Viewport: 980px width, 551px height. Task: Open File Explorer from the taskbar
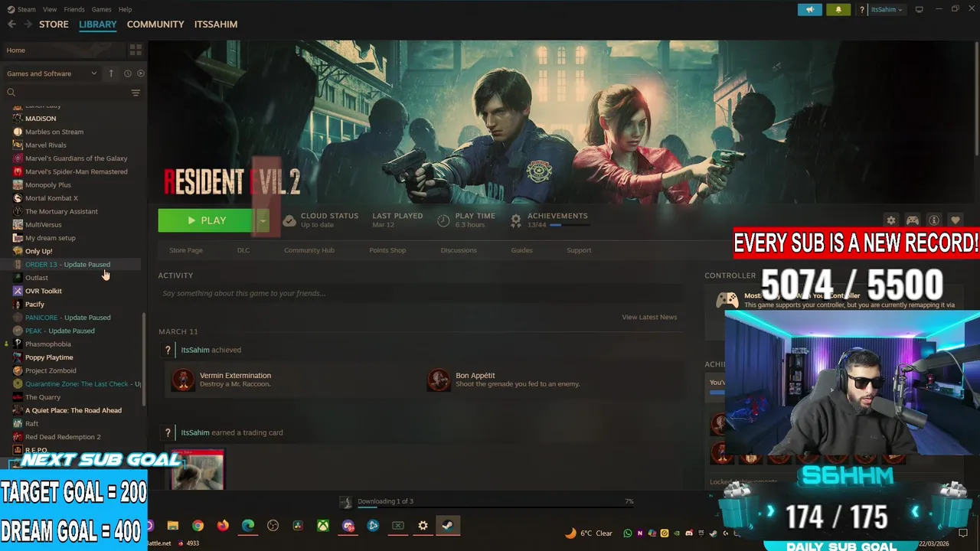173,526
